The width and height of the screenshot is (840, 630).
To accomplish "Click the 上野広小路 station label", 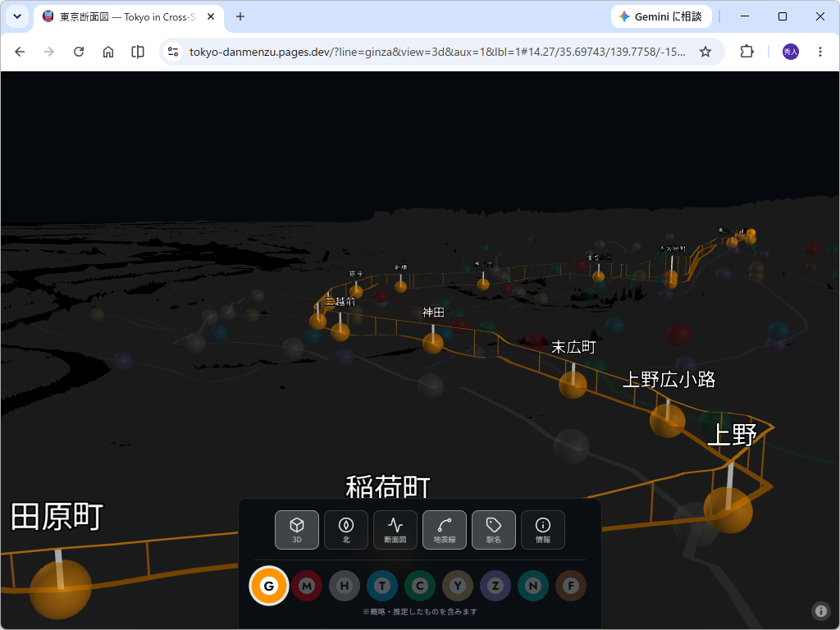I will [x=669, y=379].
